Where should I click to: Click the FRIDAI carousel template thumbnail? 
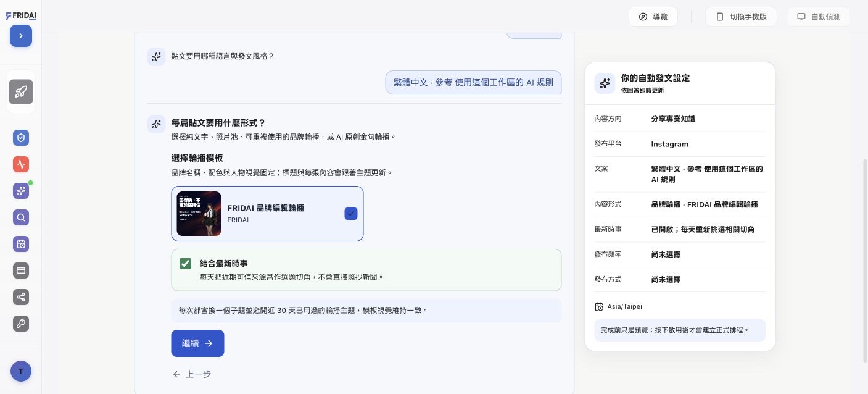pyautogui.click(x=199, y=214)
